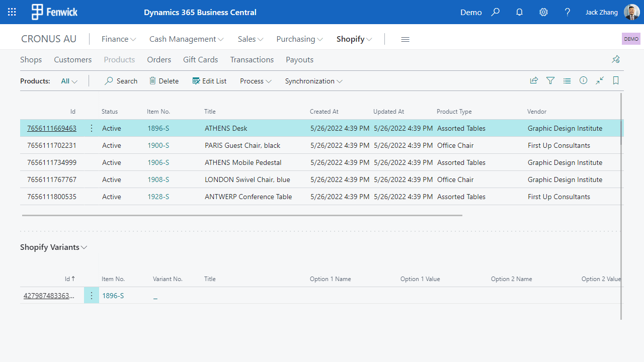Image resolution: width=644 pixels, height=362 pixels.
Task: Select ATHENS Mobile Pedestal title
Action: (x=243, y=162)
